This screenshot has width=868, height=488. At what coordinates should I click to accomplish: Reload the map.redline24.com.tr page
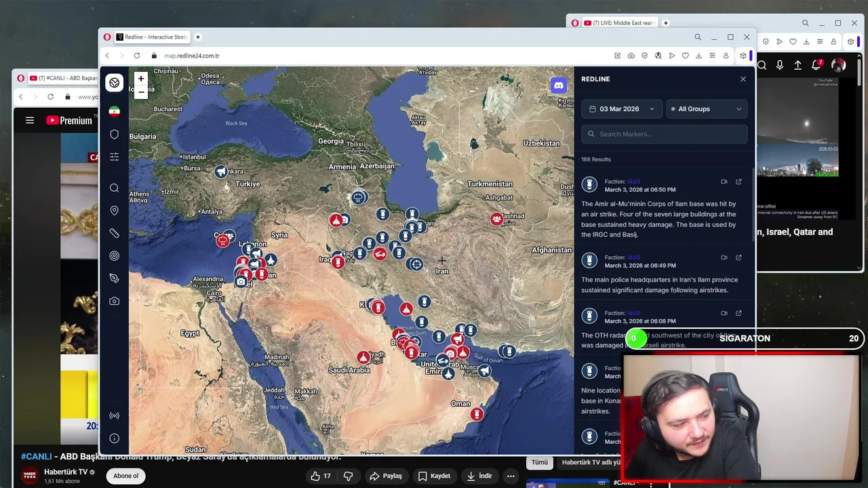point(137,56)
